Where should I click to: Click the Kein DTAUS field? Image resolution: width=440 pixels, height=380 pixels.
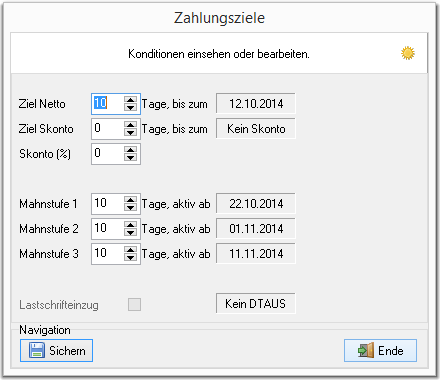[x=256, y=304]
